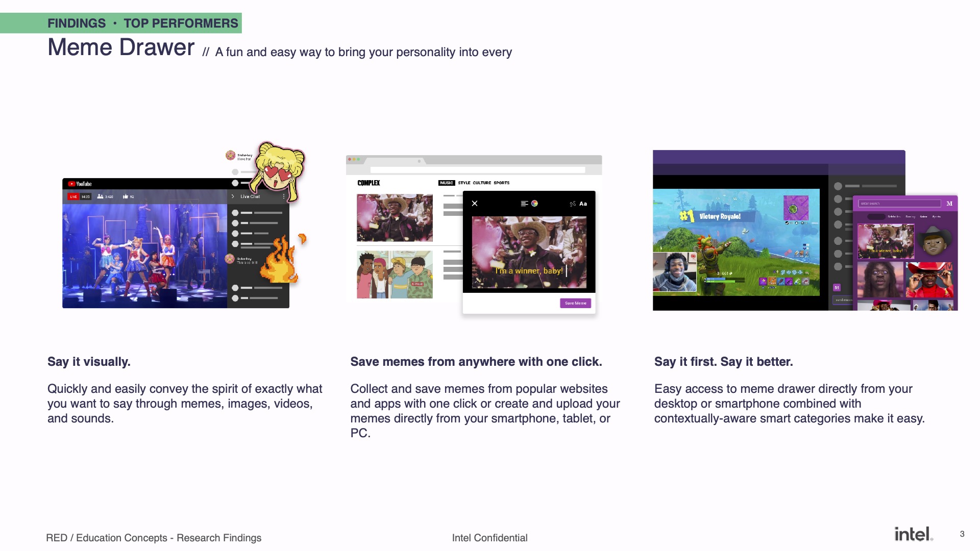Screen dimensions: 980x551
Task: Open the CULTURE tab on Complex
Action: click(482, 183)
